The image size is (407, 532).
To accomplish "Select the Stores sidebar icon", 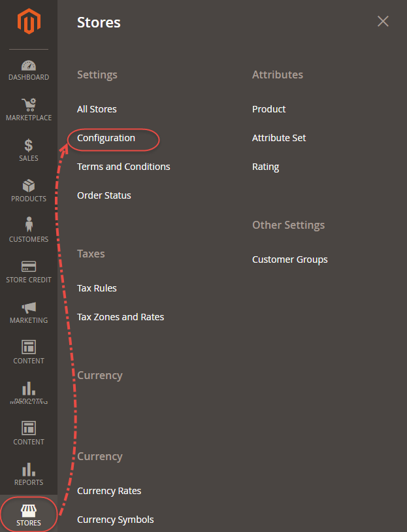I will pos(28,515).
